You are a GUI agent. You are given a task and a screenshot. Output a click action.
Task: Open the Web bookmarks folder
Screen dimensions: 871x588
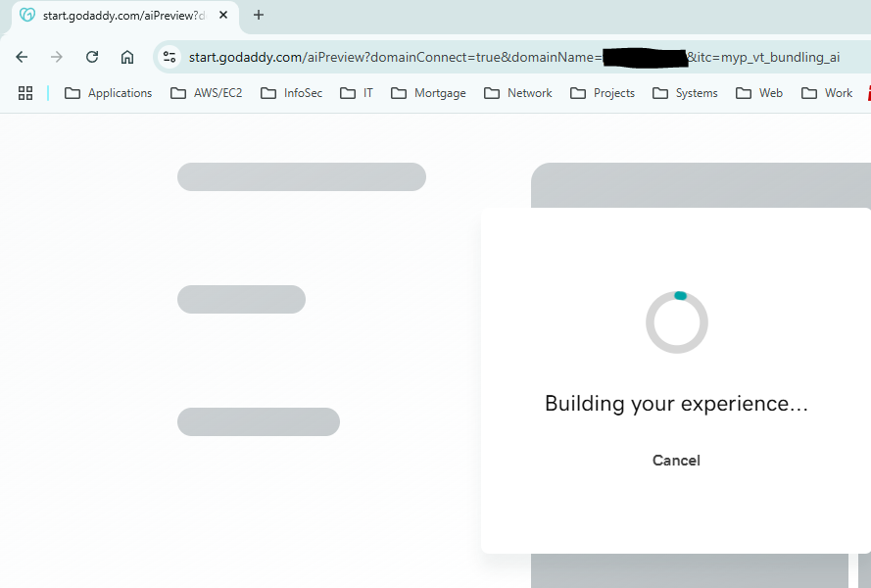[x=759, y=93]
